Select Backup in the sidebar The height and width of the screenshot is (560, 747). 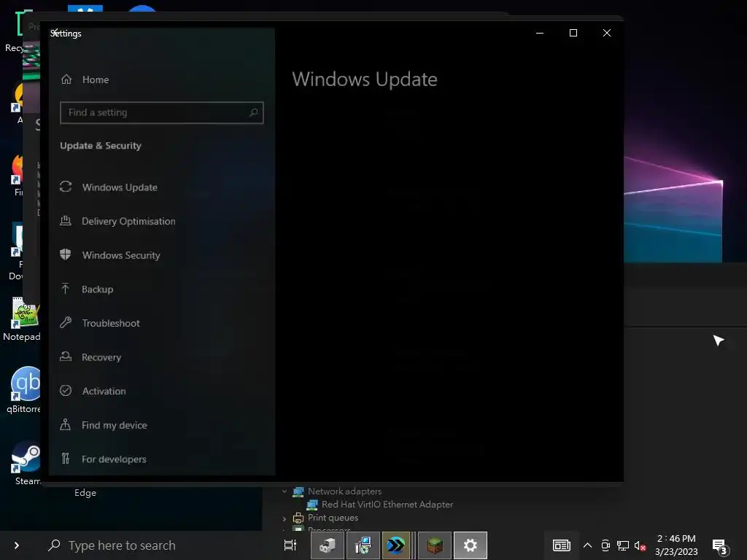click(x=97, y=289)
